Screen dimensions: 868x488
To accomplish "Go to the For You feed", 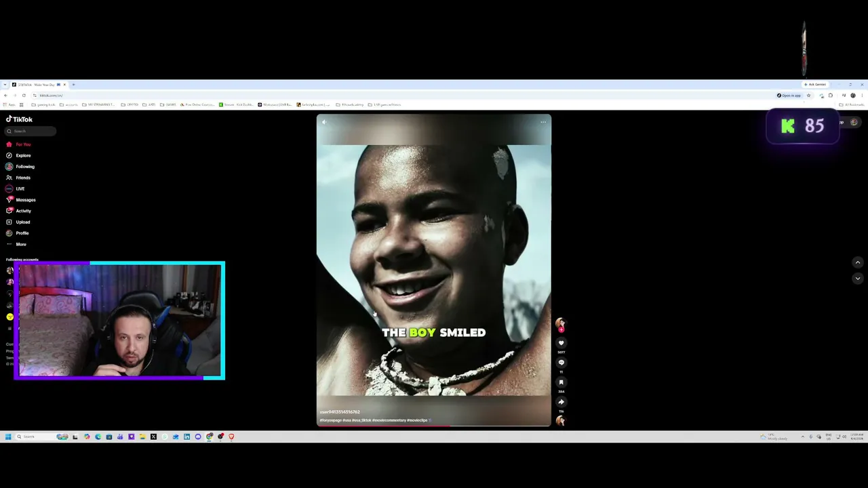I will [18, 144].
